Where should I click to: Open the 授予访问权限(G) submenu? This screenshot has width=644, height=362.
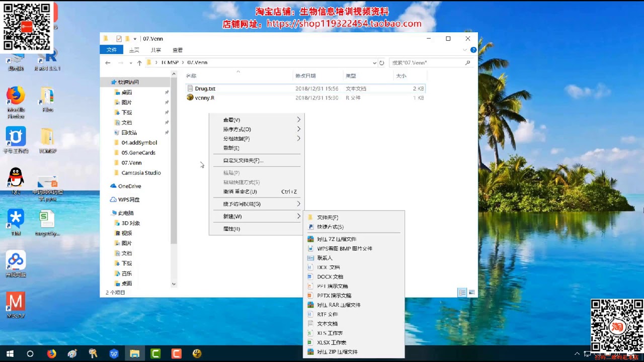click(x=256, y=204)
